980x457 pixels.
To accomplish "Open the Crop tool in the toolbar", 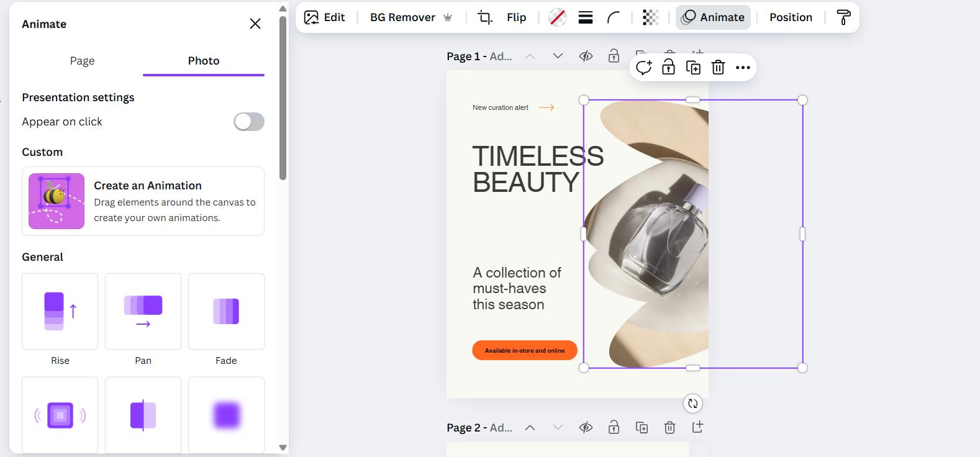I will 484,17.
